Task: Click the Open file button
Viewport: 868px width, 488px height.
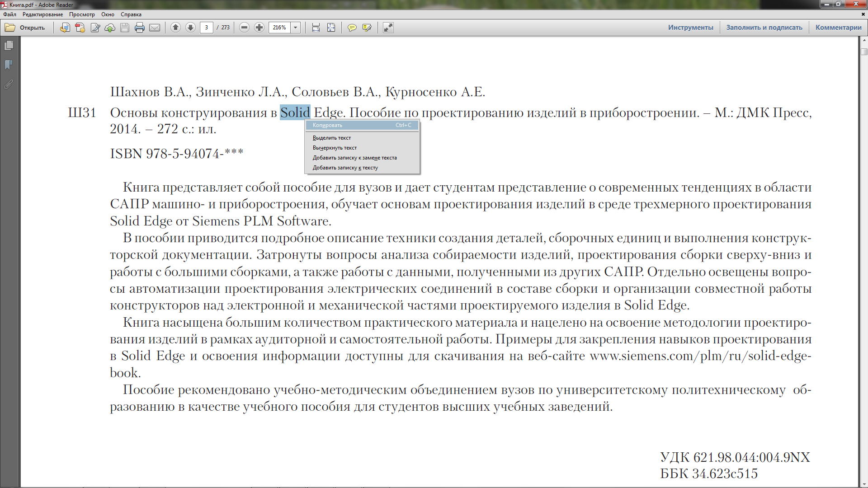Action: click(x=25, y=28)
